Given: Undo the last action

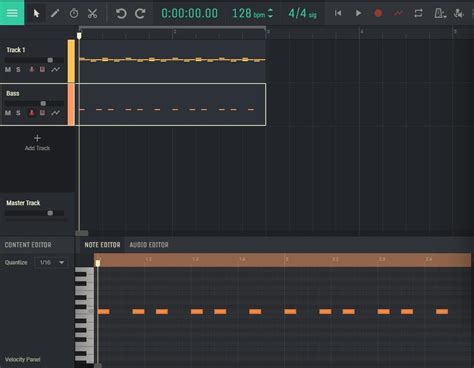Looking at the screenshot, I should [x=121, y=13].
